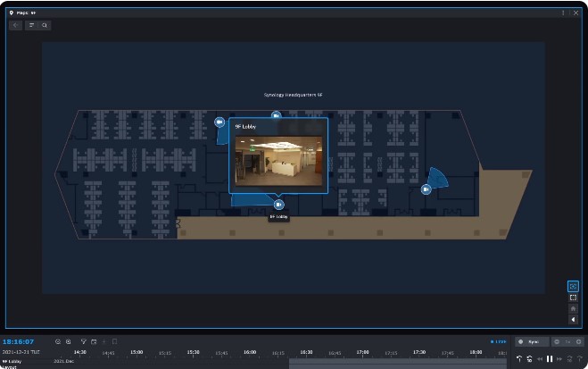Click the home button on the map controls
This screenshot has width=588, height=369.
pyautogui.click(x=573, y=308)
